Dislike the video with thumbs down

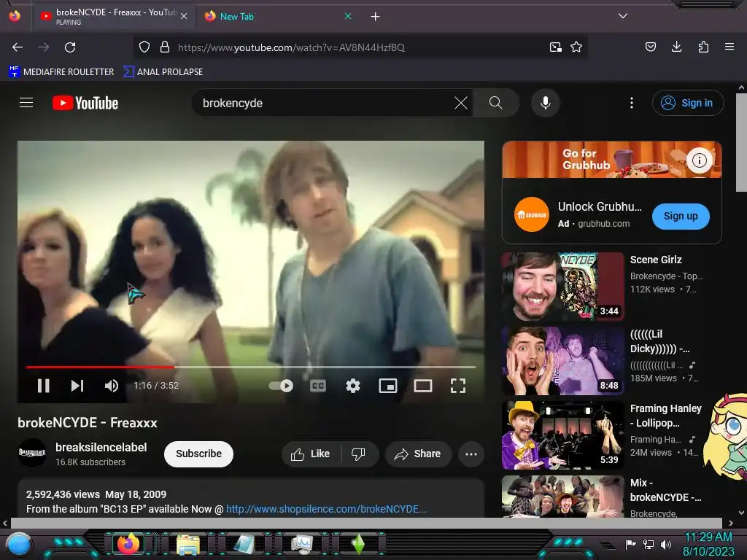[x=359, y=454]
